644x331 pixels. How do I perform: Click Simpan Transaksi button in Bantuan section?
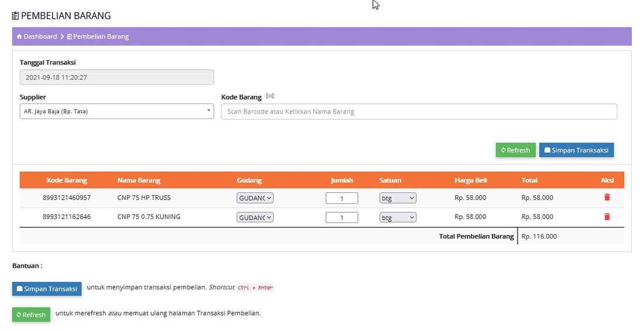pos(47,289)
